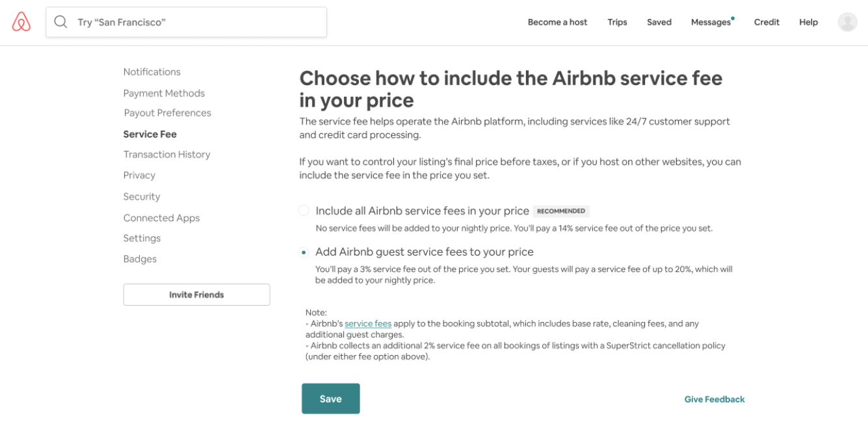Open Transaction History in the sidebar
Viewport: 868px width, 424px height.
click(x=166, y=154)
